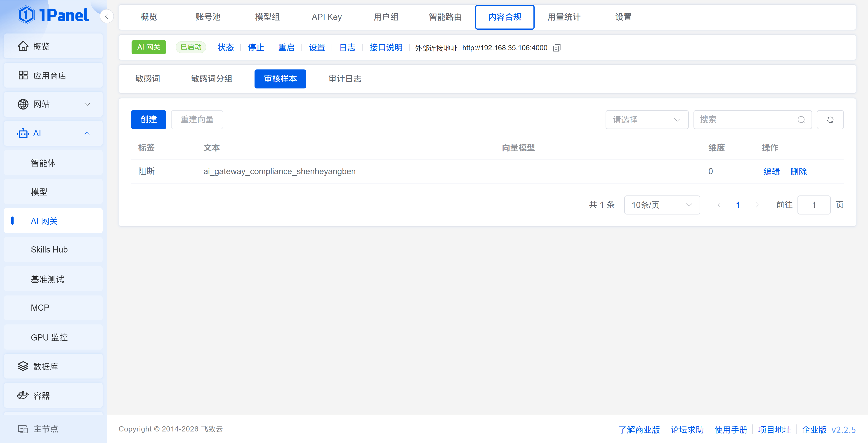Screen dimensions: 868x443
Task: Click the home icon beside 概览
Action: [23, 46]
